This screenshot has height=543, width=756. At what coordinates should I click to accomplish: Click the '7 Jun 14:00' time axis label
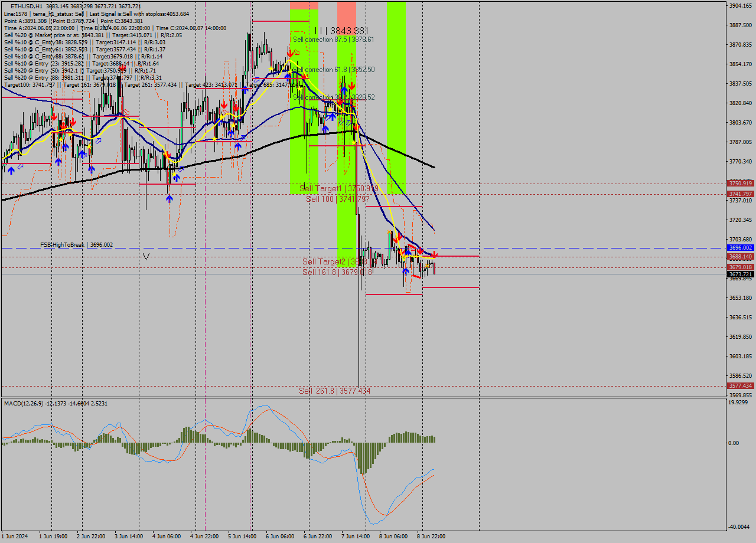tap(356, 537)
